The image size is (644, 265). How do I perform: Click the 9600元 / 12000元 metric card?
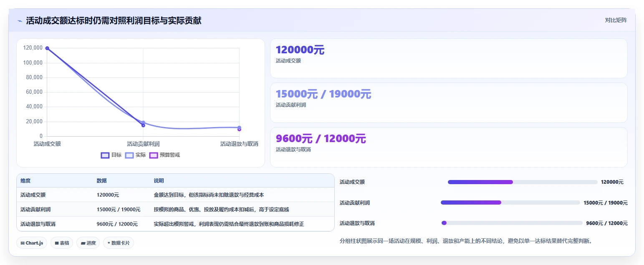pos(449,147)
